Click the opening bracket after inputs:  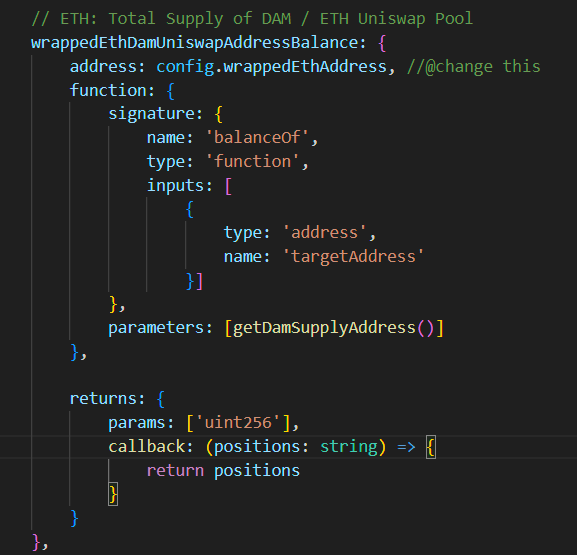coord(228,186)
